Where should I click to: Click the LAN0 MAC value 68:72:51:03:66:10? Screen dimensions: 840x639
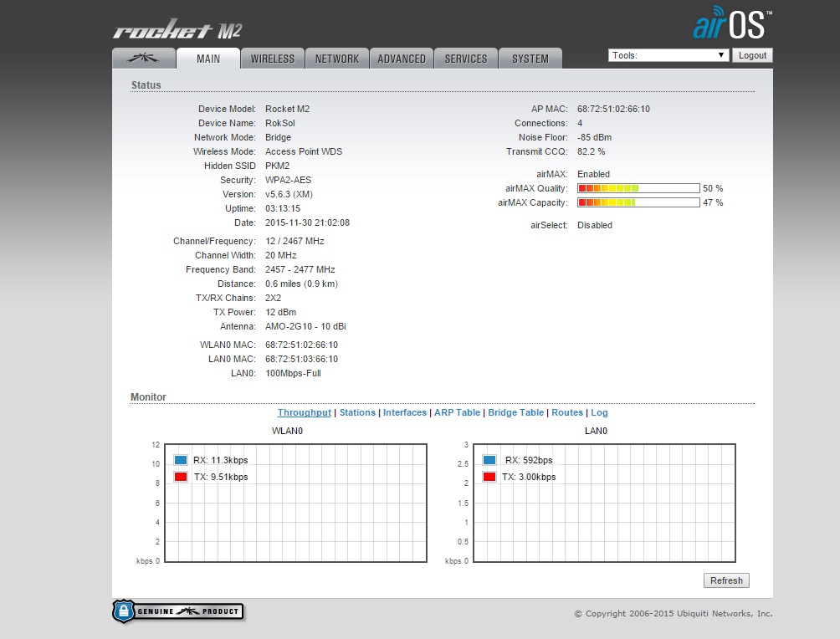pyautogui.click(x=301, y=359)
